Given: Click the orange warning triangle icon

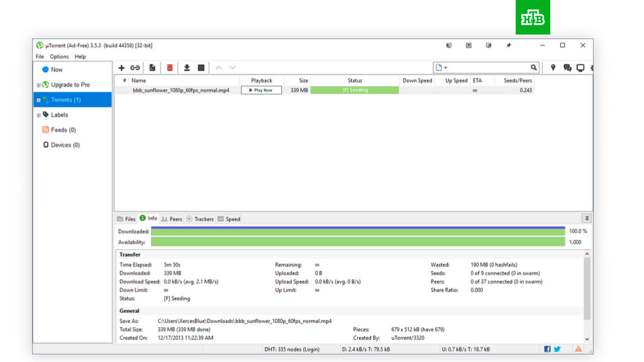Looking at the screenshot, I should click(579, 349).
